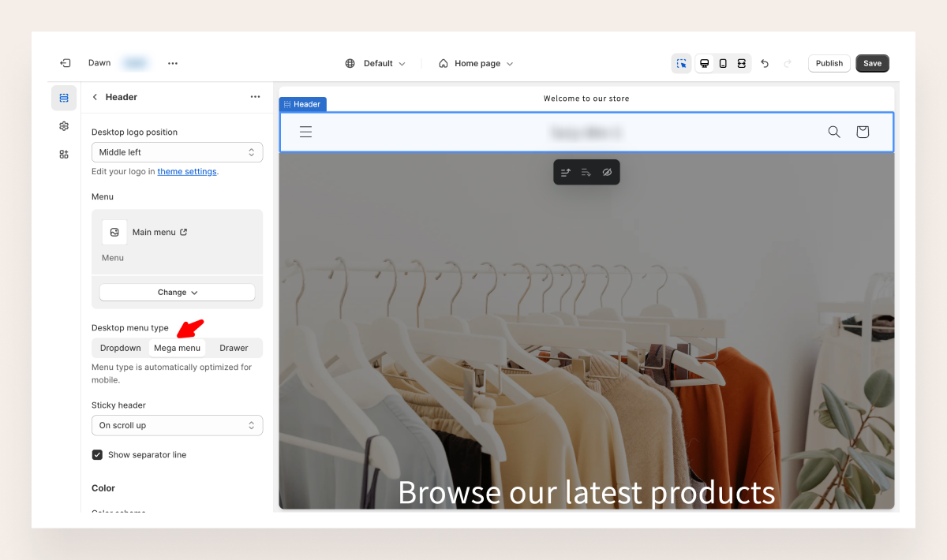
Task: Open the Change menu button
Action: point(177,292)
